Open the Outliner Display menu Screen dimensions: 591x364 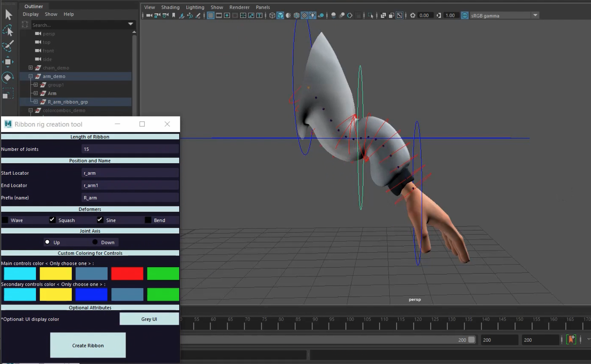pyautogui.click(x=31, y=14)
